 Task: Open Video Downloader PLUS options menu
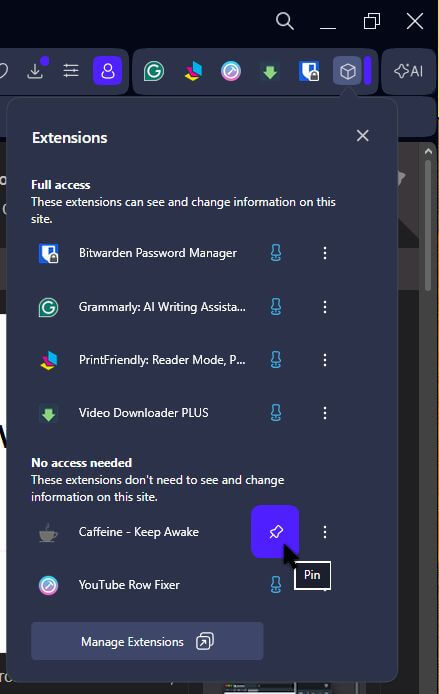[325, 413]
